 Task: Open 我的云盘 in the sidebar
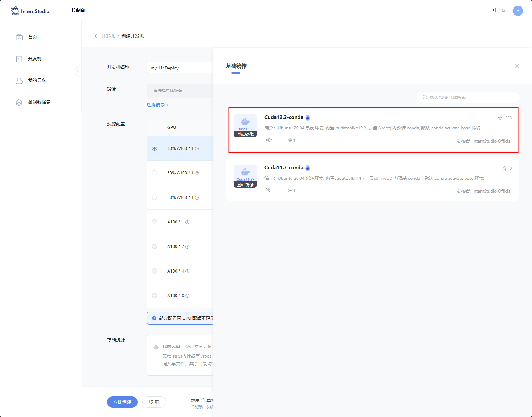(37, 80)
